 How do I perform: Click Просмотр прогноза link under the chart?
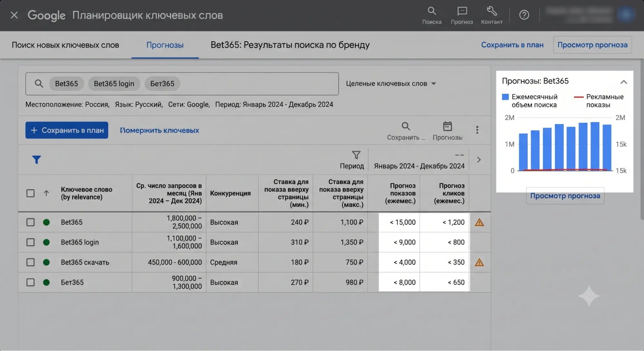pyautogui.click(x=565, y=196)
